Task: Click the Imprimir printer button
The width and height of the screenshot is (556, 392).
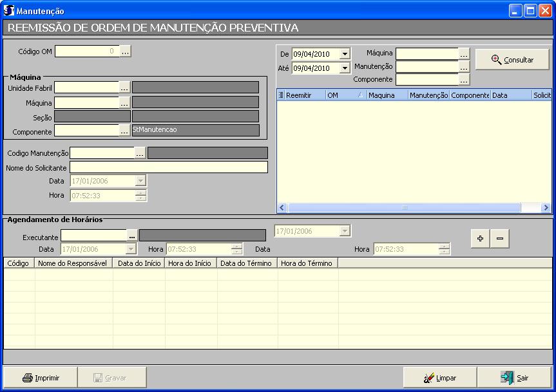Action: (41, 378)
